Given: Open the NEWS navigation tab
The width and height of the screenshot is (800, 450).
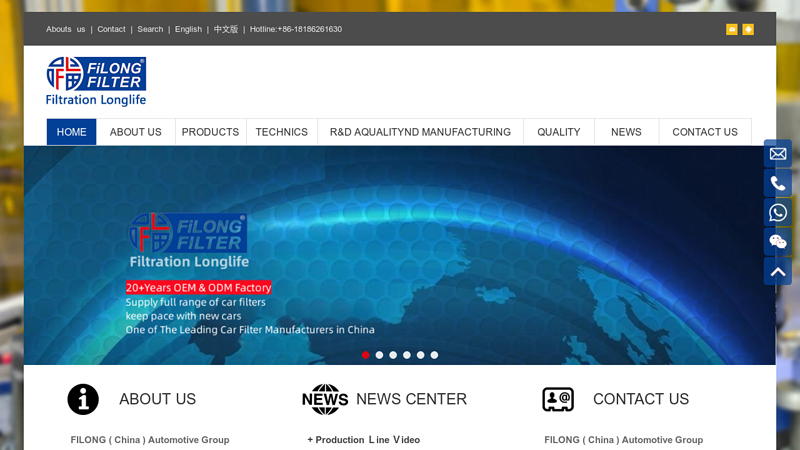Looking at the screenshot, I should point(627,132).
